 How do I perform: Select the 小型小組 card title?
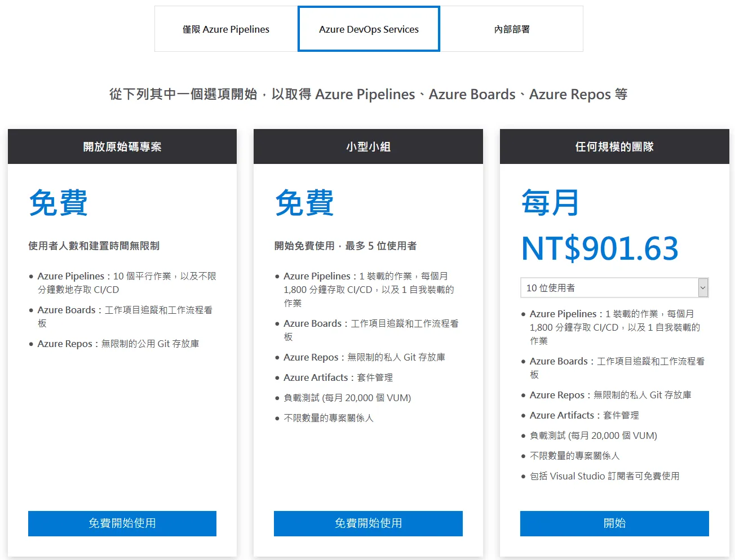[x=368, y=146]
